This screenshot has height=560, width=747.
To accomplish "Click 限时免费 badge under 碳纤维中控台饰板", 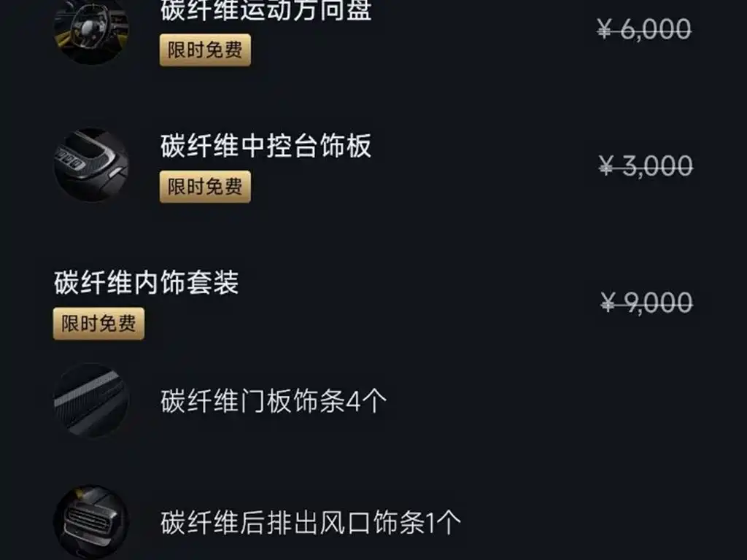I will pos(205,187).
